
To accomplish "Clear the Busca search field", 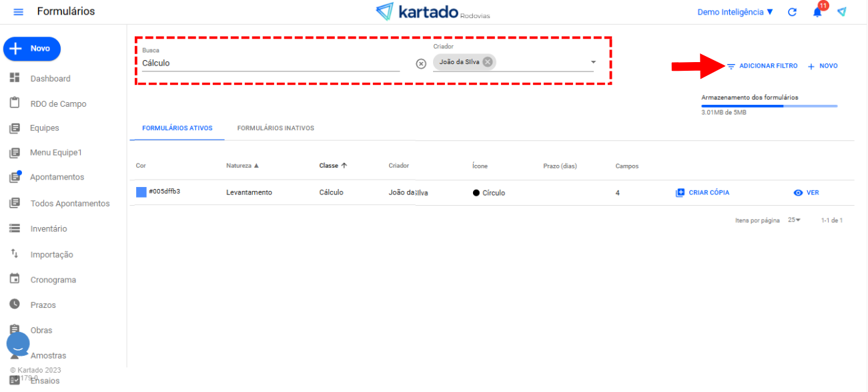I will (x=421, y=63).
